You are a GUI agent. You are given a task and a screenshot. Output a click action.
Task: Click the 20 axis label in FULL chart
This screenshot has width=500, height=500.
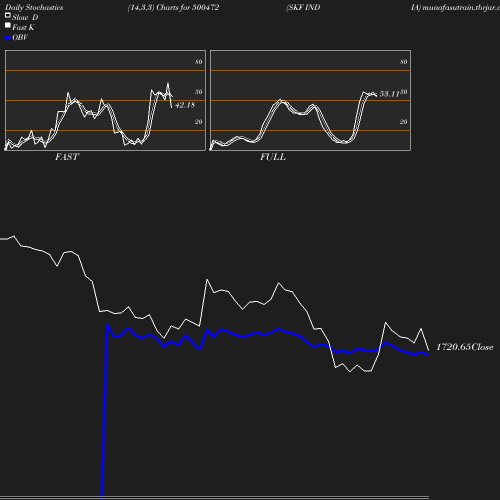(404, 122)
